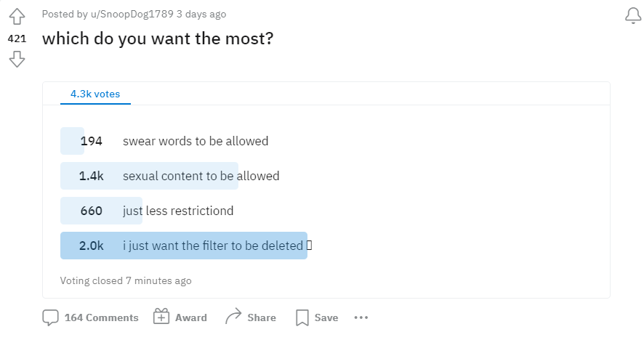Click the notification bell icon
The image size is (644, 348).
coord(633,15)
